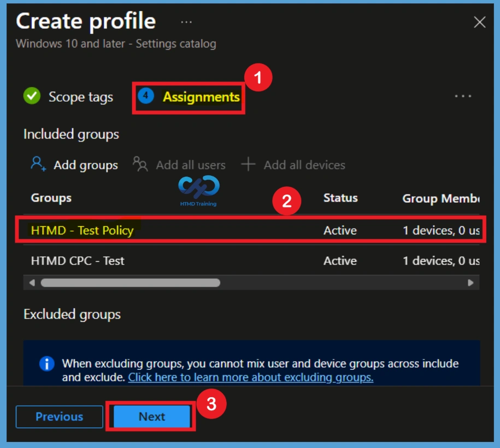Image resolution: width=500 pixels, height=448 pixels.
Task: Click the left arrow of horizontal scrollbar
Action: [32, 283]
